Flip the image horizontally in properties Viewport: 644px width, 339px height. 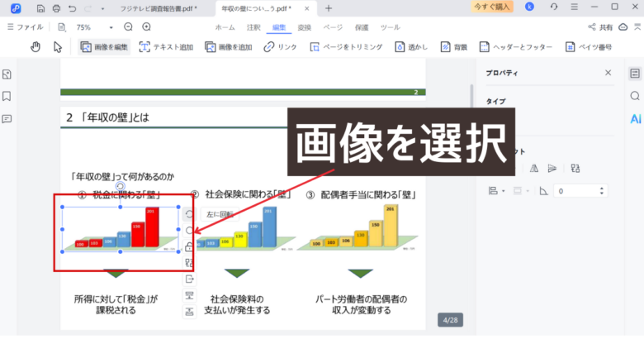[x=533, y=168]
